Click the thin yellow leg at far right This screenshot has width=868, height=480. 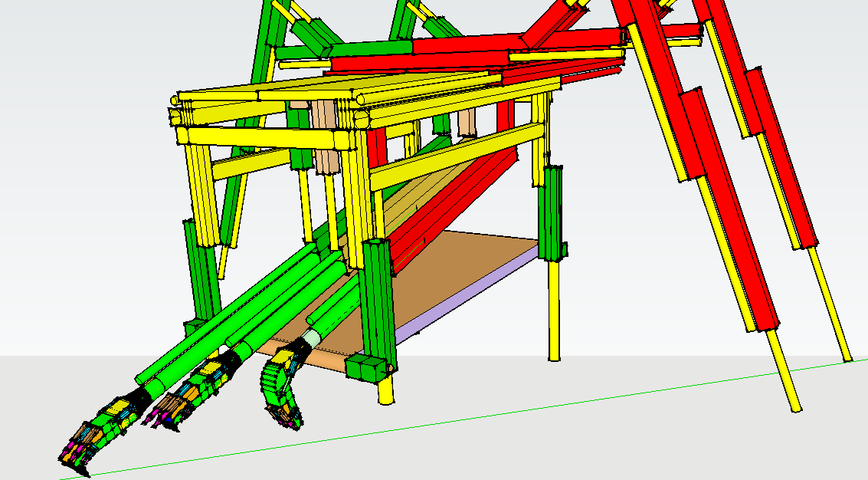click(x=827, y=305)
